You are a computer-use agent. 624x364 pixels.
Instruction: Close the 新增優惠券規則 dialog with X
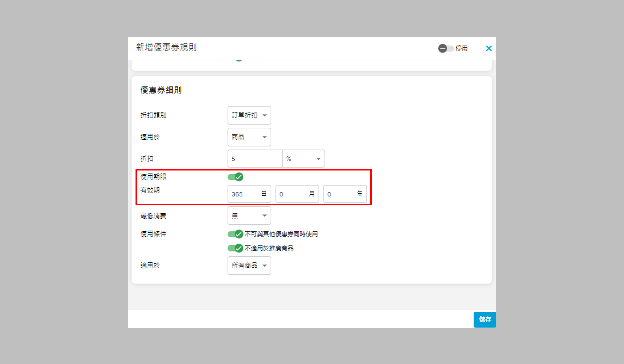coord(488,48)
